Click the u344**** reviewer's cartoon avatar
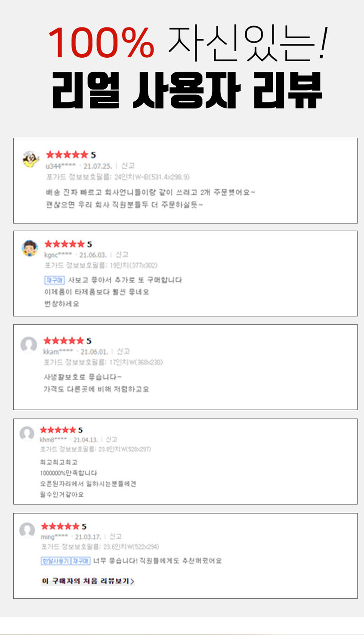This screenshot has width=364, height=635. coord(30,160)
